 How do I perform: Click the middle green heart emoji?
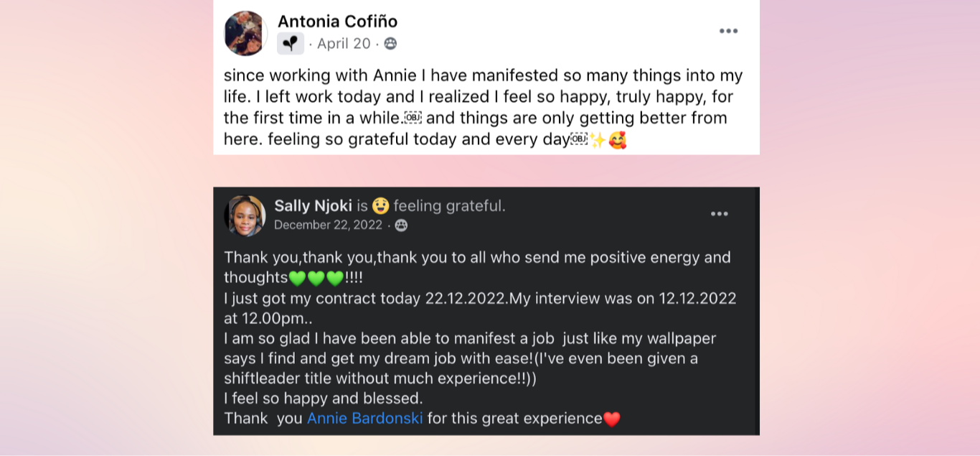coord(316,278)
